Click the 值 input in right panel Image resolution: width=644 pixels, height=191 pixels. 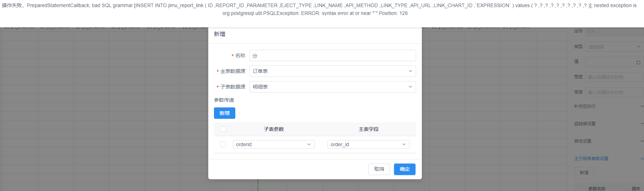[x=614, y=62]
